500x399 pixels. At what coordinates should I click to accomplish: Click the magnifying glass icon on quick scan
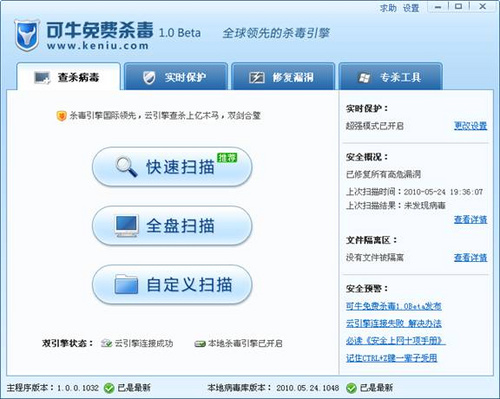126,167
